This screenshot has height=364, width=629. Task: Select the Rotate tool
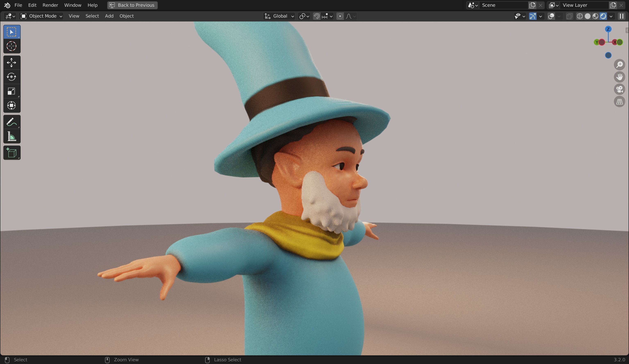[11, 77]
